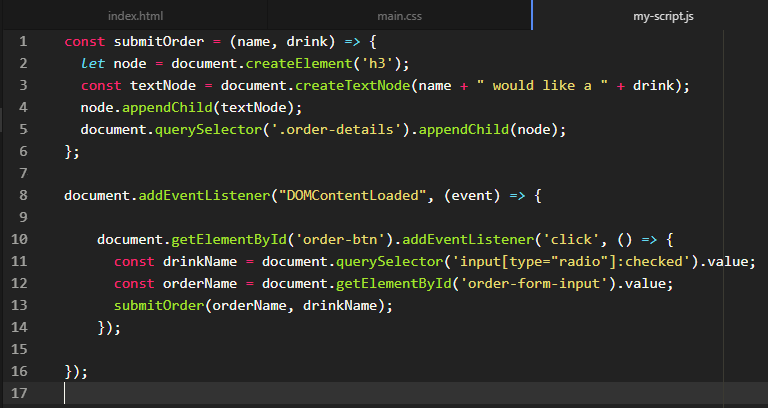This screenshot has width=768, height=408.
Task: Click createElement on line 2
Action: tap(298, 64)
